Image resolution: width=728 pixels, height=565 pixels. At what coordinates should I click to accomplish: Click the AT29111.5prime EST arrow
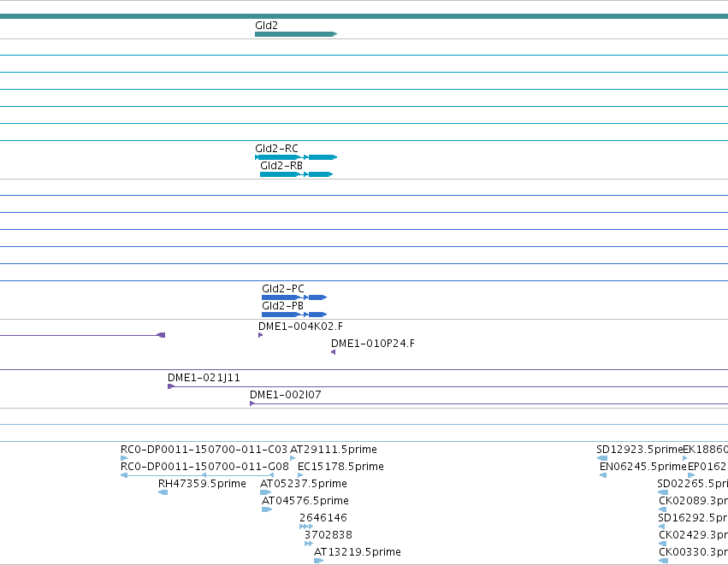(293, 458)
